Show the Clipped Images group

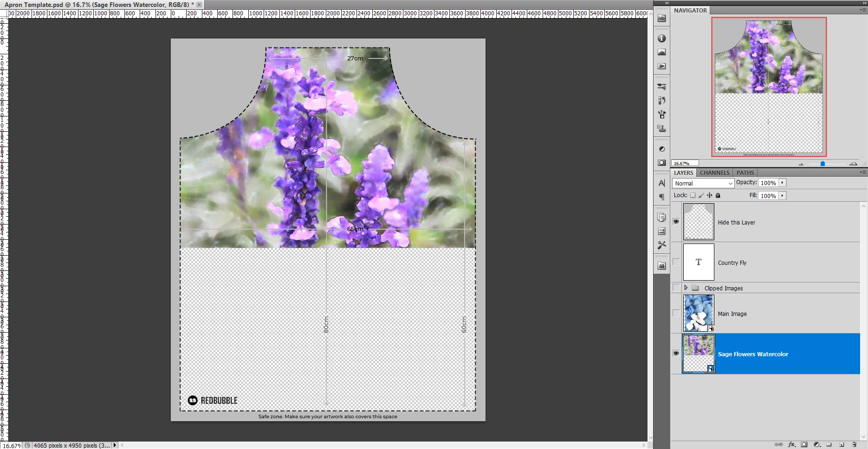coord(676,288)
